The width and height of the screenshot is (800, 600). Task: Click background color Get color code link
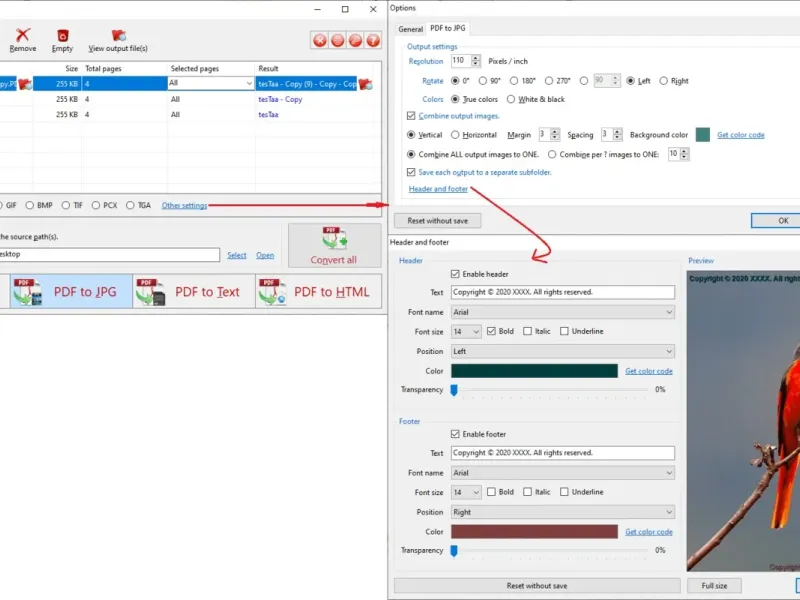coord(741,135)
